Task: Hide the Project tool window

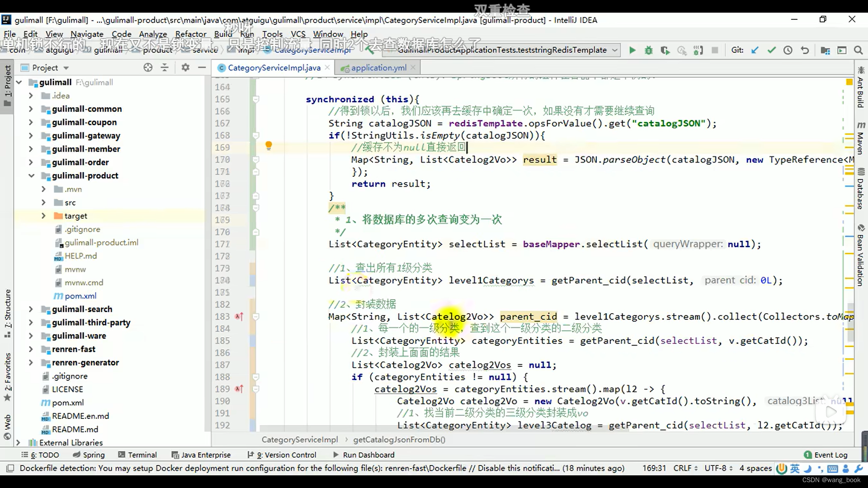Action: click(202, 67)
